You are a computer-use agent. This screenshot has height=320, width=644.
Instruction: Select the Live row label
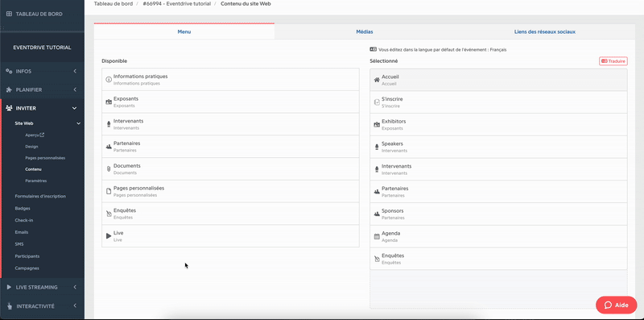pos(118,233)
